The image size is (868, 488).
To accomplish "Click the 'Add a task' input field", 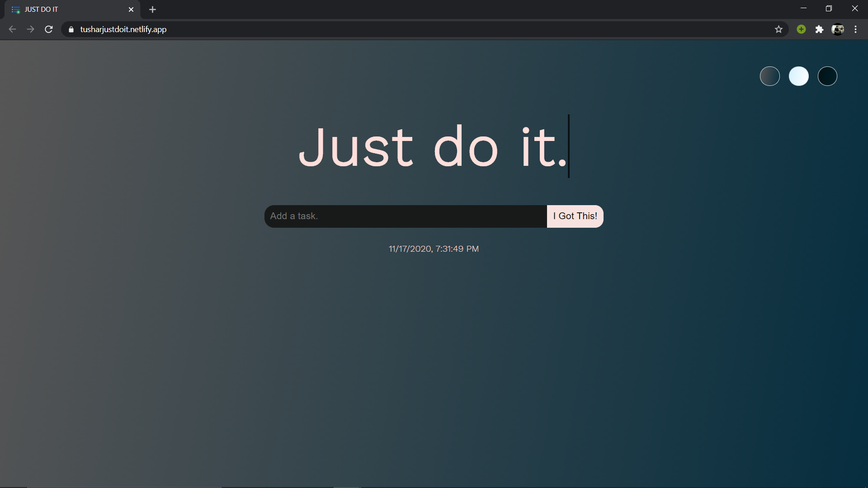I will click(406, 216).
